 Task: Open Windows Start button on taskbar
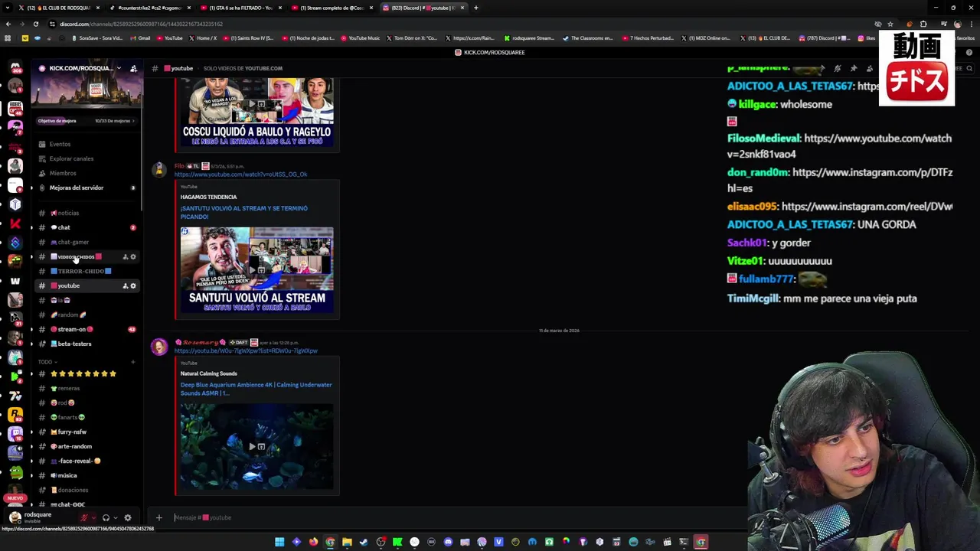(x=279, y=542)
